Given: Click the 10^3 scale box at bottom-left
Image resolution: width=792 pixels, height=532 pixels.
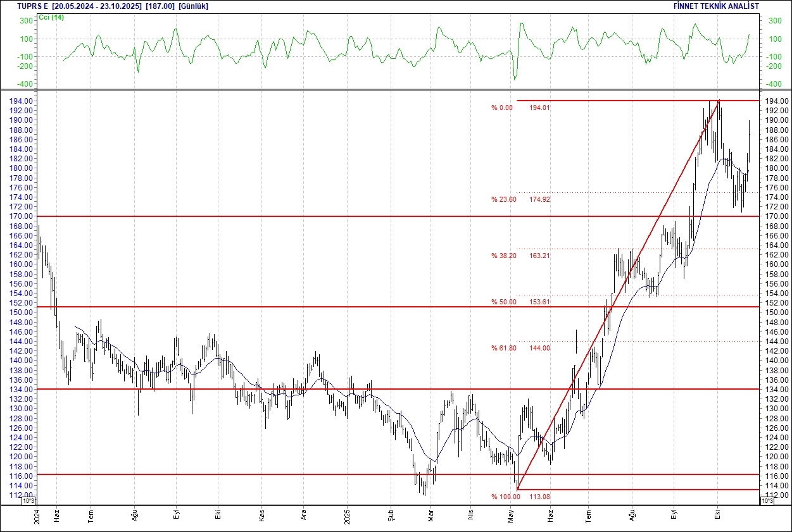Looking at the screenshot, I should click(30, 501).
